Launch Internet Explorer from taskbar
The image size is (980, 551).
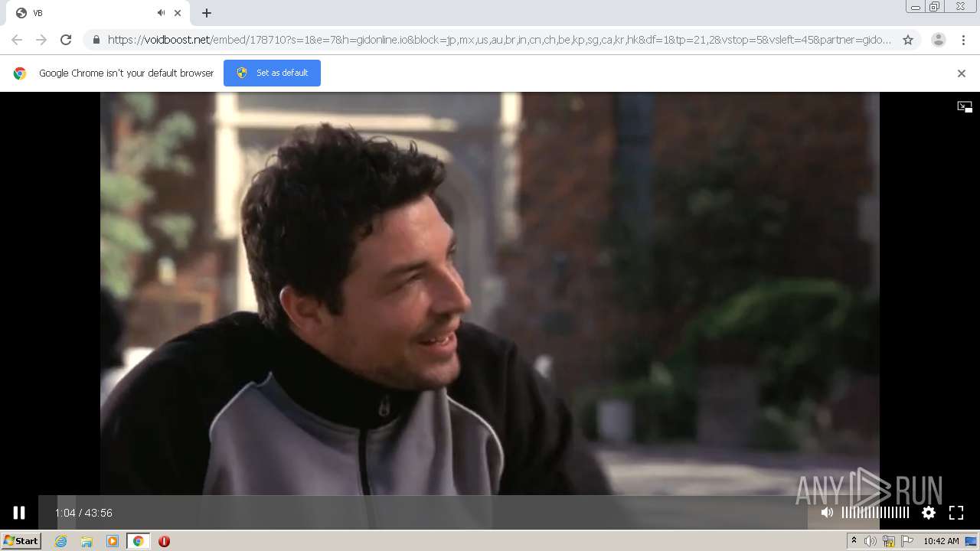click(x=61, y=541)
